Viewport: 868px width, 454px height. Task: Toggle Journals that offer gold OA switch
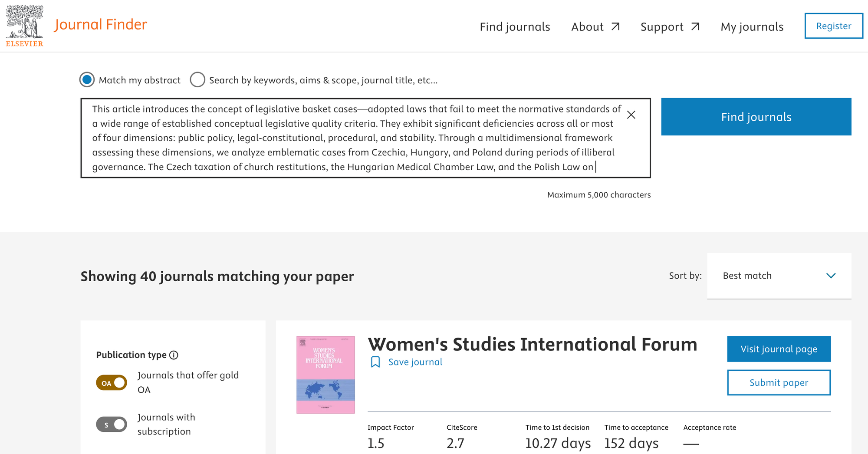point(112,383)
